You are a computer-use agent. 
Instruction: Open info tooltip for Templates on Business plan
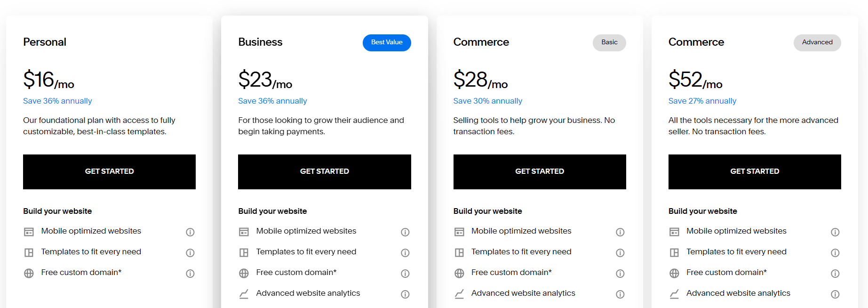[405, 253]
